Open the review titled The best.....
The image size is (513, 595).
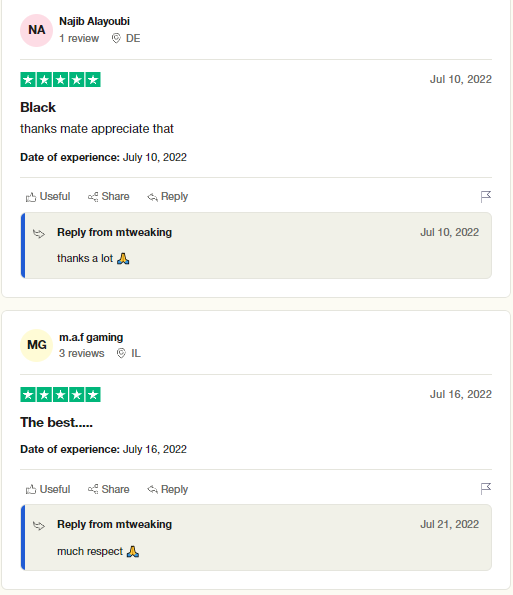57,422
